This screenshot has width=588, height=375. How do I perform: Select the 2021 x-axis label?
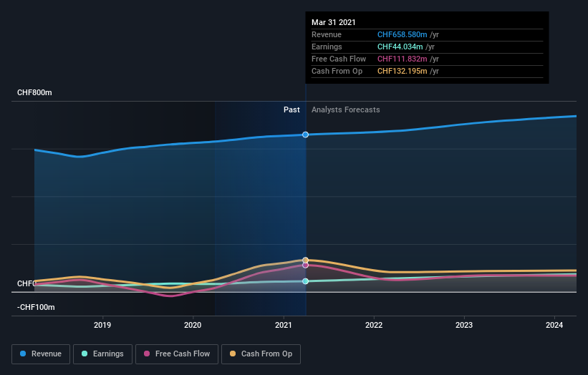[x=284, y=325]
